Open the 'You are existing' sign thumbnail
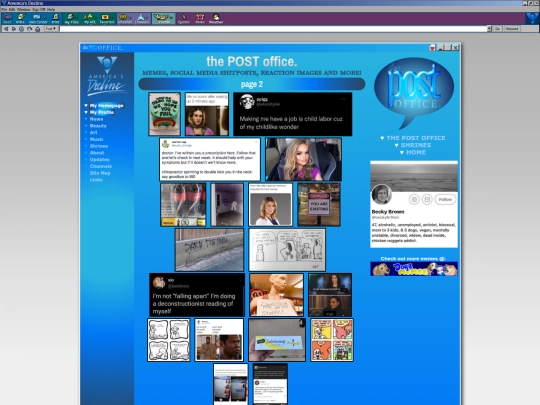This screenshot has height=405, width=540. coord(319,205)
